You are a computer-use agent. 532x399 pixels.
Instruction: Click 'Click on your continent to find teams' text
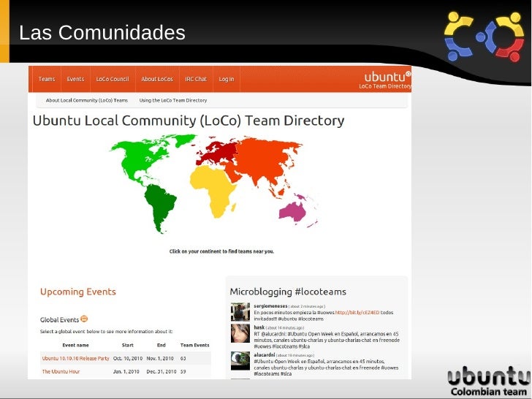221,251
